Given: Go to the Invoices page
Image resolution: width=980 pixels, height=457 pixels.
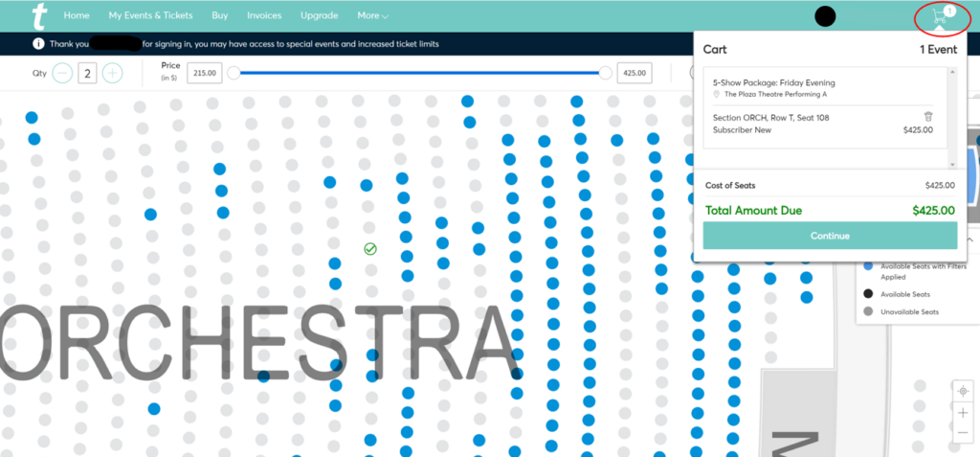Looking at the screenshot, I should [x=264, y=16].
